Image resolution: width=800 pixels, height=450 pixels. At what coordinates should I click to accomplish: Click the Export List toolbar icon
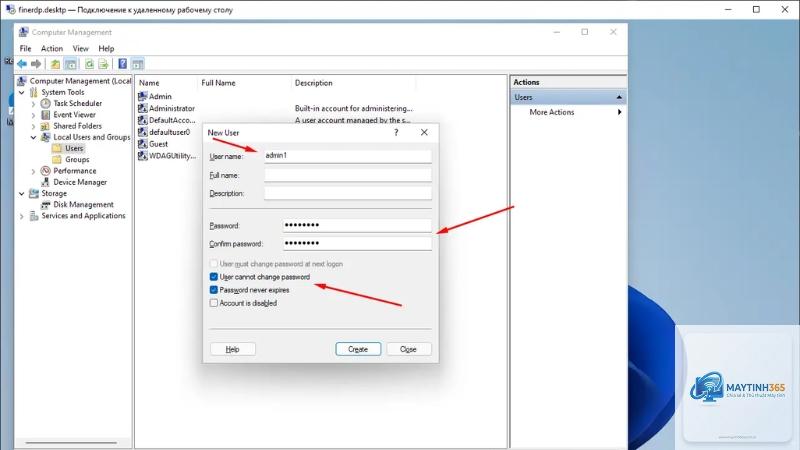coord(103,64)
